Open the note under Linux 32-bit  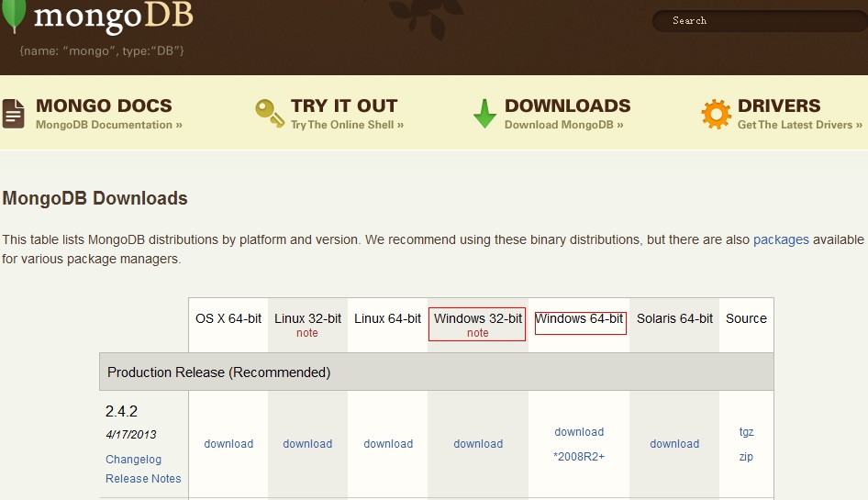pos(307,333)
